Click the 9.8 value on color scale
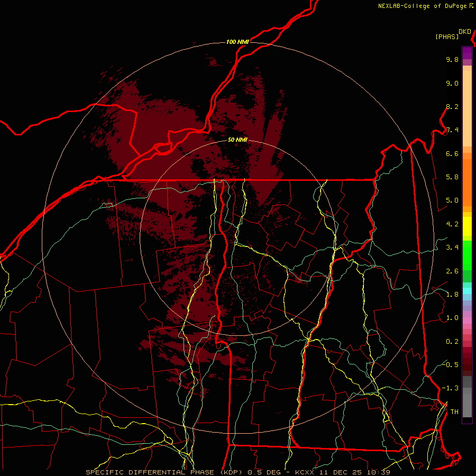The image size is (476, 476). pyautogui.click(x=452, y=60)
